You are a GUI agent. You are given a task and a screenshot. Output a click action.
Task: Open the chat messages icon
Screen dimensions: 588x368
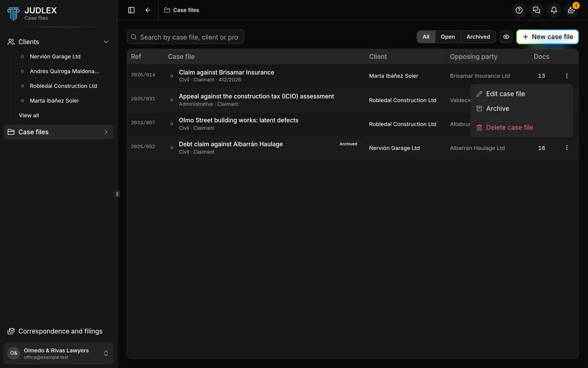click(x=537, y=10)
